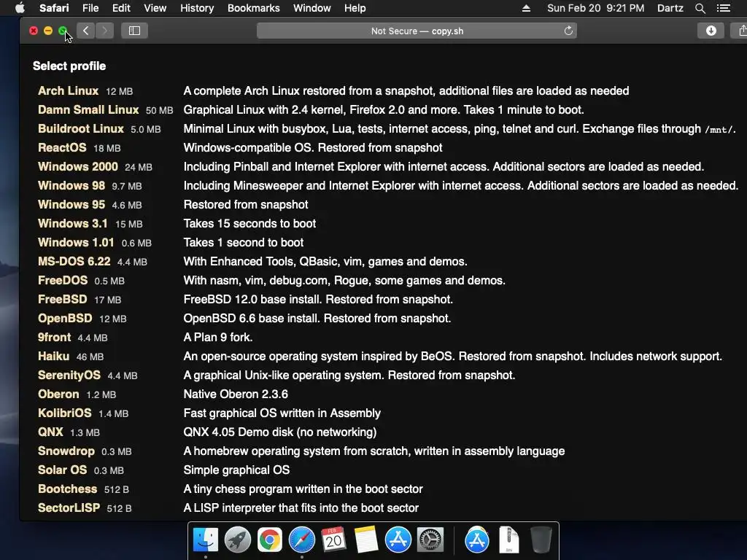This screenshot has height=560, width=747.
Task: Reload the copy.sh page
Action: [x=568, y=31]
